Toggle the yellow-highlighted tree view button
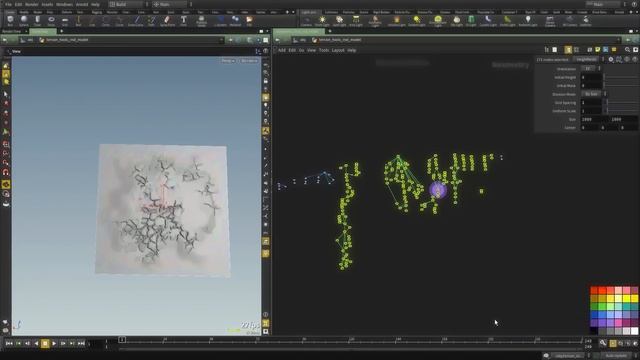 pyautogui.click(x=568, y=50)
